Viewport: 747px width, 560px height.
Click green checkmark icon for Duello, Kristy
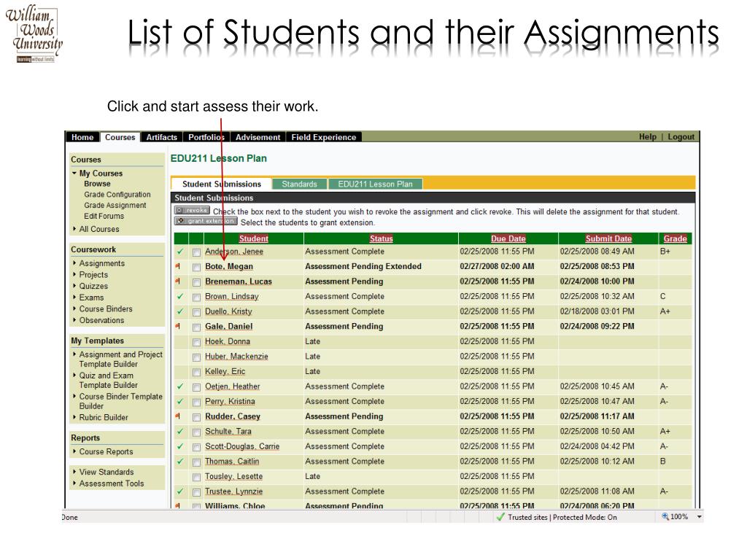click(180, 311)
